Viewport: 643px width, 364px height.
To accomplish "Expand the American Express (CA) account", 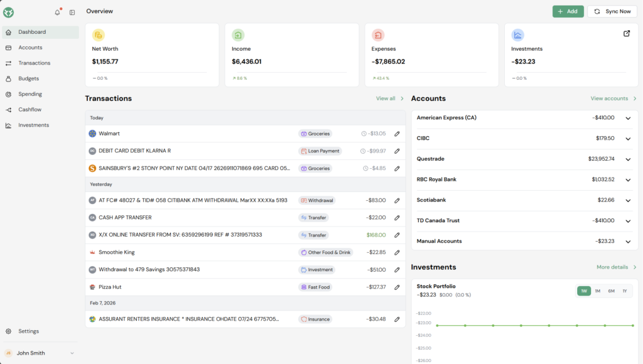I will pos(627,118).
